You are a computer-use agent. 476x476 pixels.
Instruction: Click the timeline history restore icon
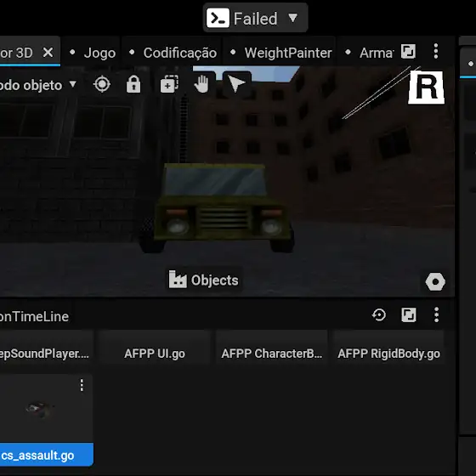click(x=379, y=314)
